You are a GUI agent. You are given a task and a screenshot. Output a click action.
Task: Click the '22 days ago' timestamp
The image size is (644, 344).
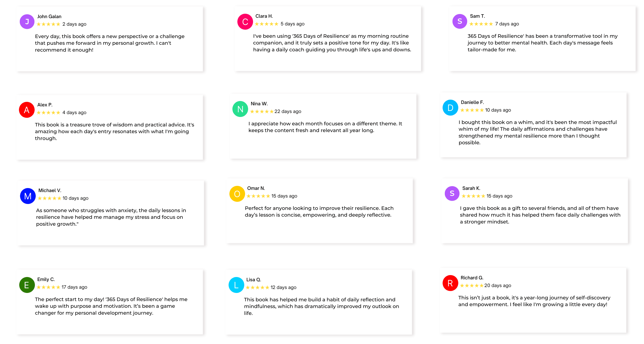tap(288, 111)
